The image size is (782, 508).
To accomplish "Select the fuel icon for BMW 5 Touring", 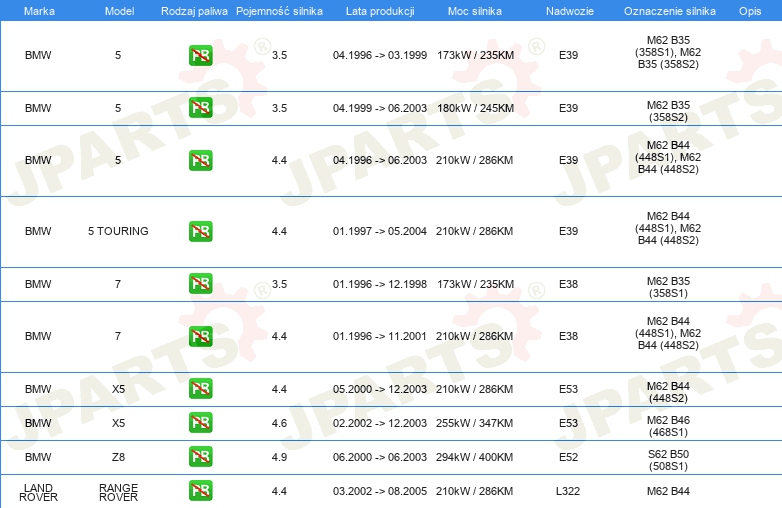I will [200, 231].
